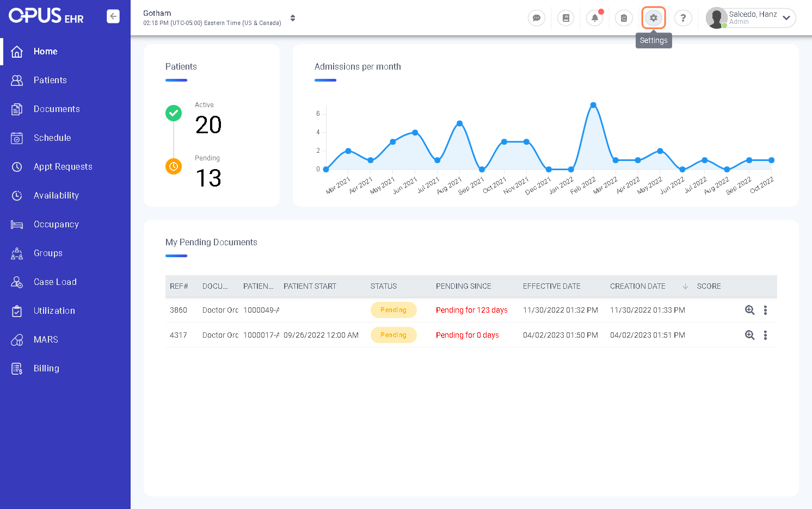Click the OPUS EHR logo
812x509 pixels.
46,16
